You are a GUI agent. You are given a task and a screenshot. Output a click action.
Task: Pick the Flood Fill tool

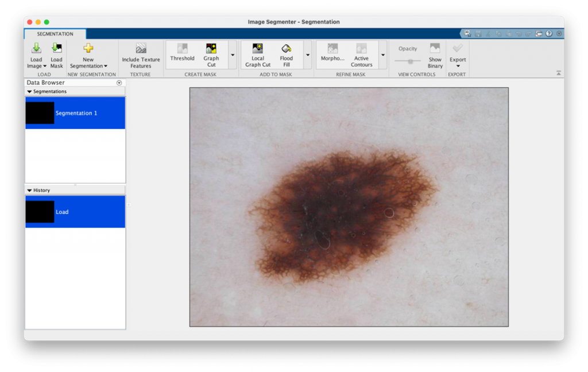(x=286, y=49)
